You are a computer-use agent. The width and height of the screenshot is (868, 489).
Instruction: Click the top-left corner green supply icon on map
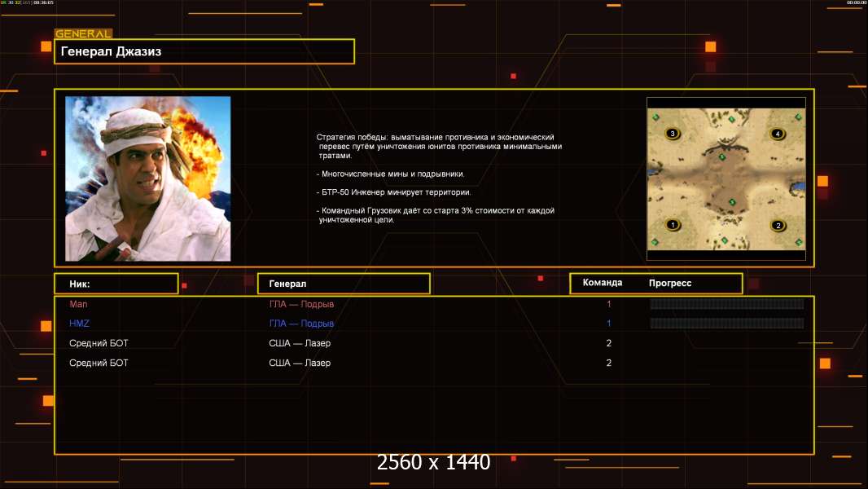[x=655, y=117]
